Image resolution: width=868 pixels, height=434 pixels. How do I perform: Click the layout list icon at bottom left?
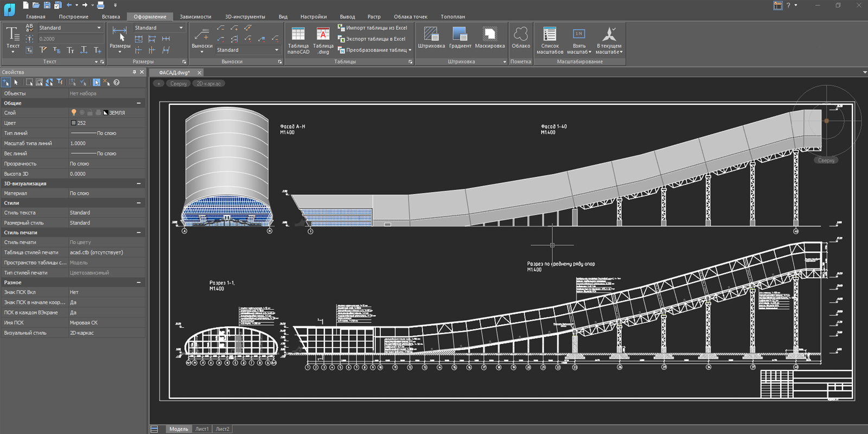point(154,429)
